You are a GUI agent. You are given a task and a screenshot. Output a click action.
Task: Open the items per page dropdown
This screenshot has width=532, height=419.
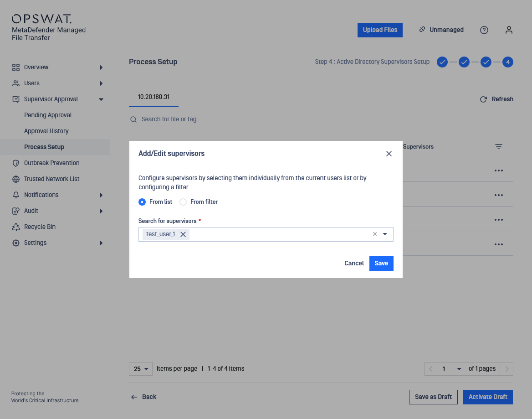point(140,369)
